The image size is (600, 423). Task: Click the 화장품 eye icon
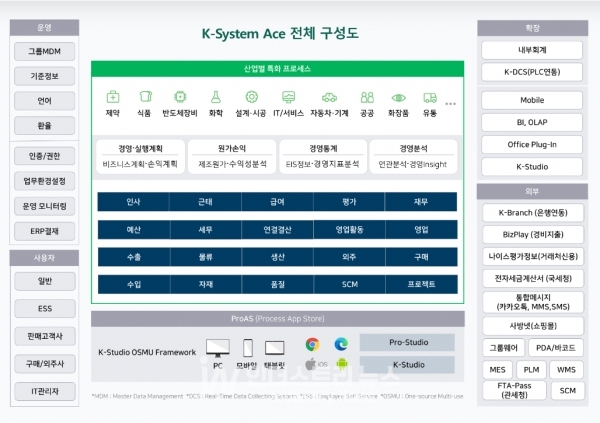click(398, 98)
